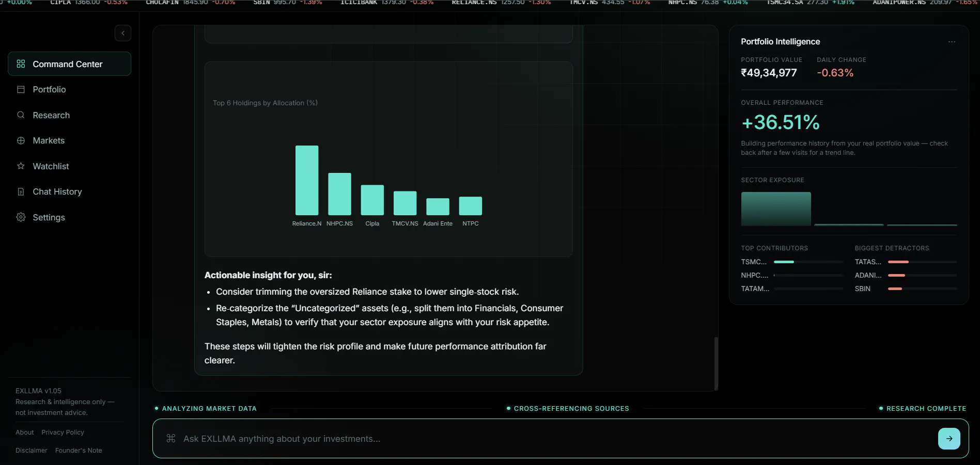Click the NHPC contributor row
The height and width of the screenshot is (465, 980).
tap(792, 276)
